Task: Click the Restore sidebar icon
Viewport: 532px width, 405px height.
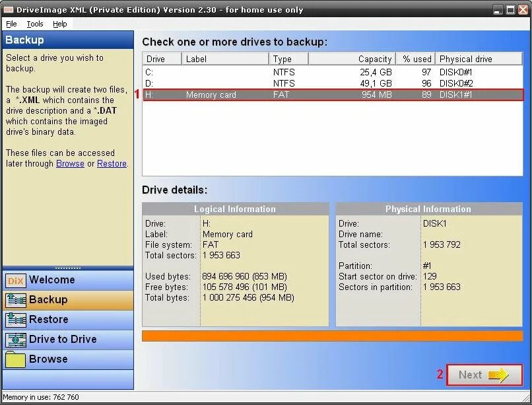Action: coord(16,320)
